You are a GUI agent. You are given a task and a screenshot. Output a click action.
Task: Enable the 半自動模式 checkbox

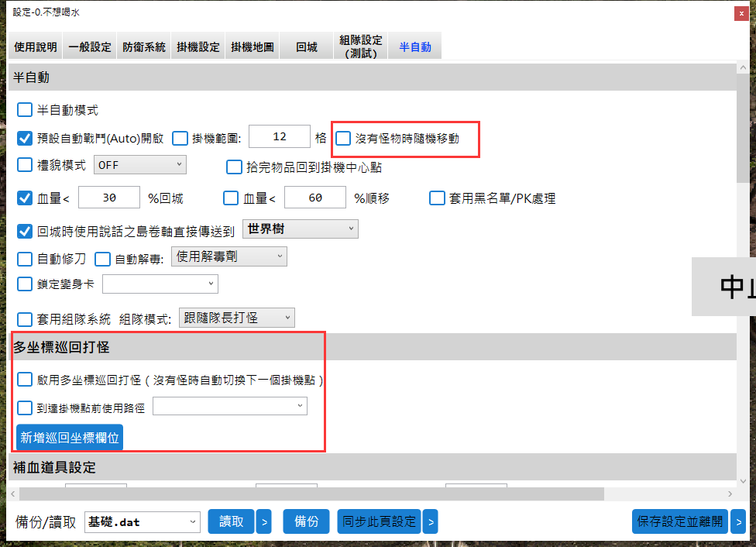pyautogui.click(x=25, y=110)
